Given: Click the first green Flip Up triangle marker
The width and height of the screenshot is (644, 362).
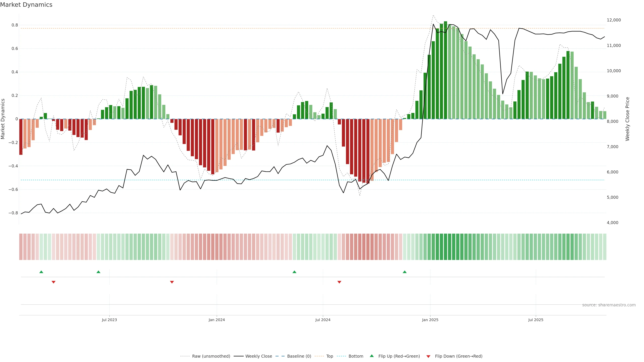Looking at the screenshot, I should pyautogui.click(x=41, y=272).
